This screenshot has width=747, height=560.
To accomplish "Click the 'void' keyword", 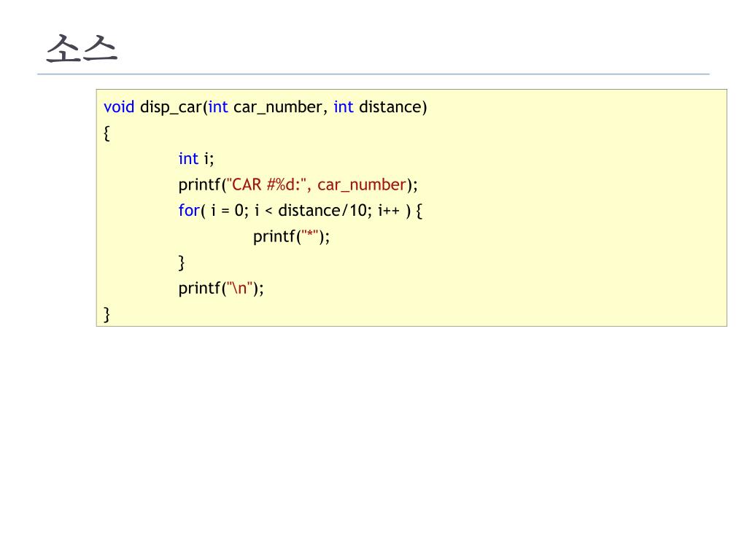I will (119, 107).
